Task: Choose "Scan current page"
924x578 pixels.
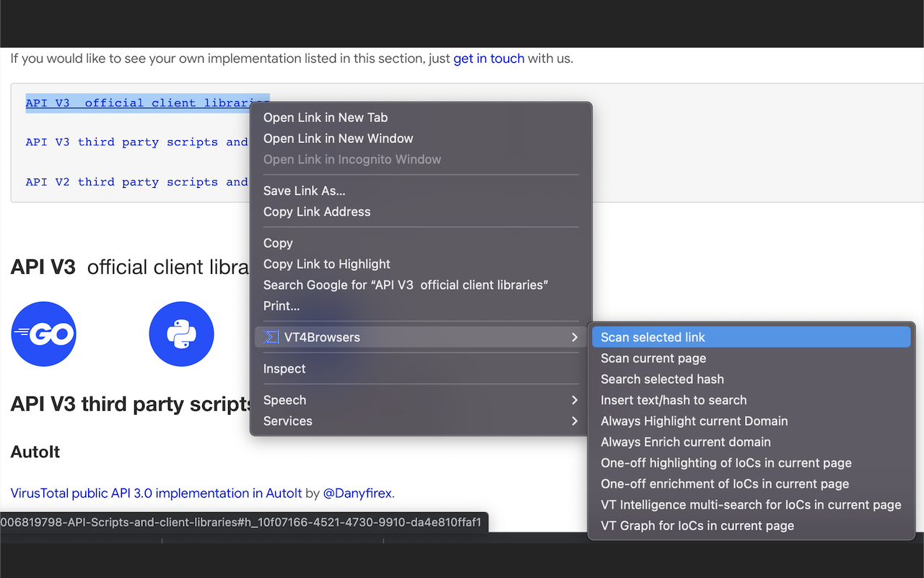Action: click(653, 358)
